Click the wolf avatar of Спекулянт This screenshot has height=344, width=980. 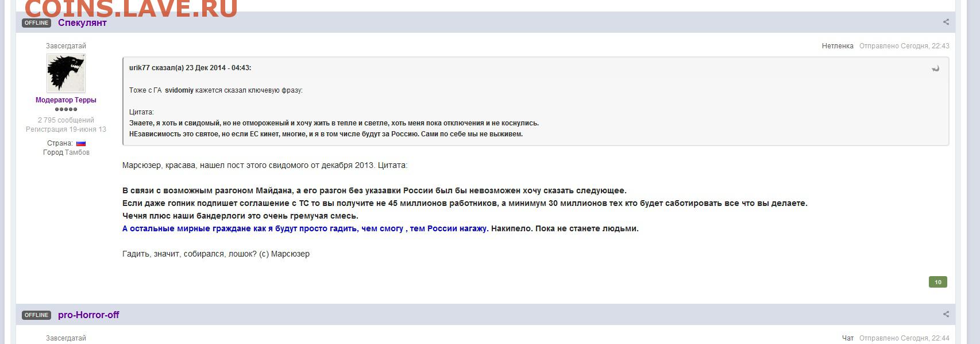[66, 73]
